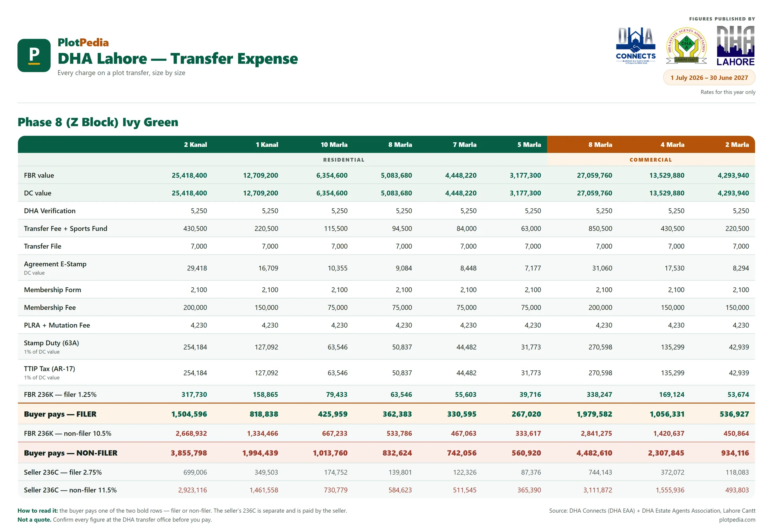The image size is (773, 532).
Task: Click the 2 Kanal column header
Action: pyautogui.click(x=196, y=145)
